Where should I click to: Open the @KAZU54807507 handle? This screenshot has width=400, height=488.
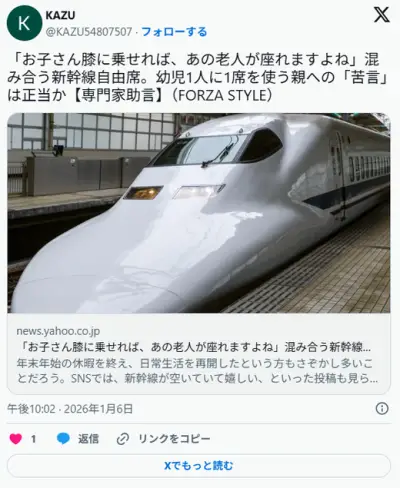click(x=89, y=32)
